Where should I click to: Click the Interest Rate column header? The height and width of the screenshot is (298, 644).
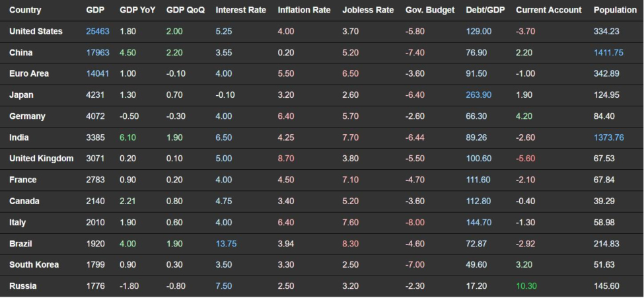point(240,11)
